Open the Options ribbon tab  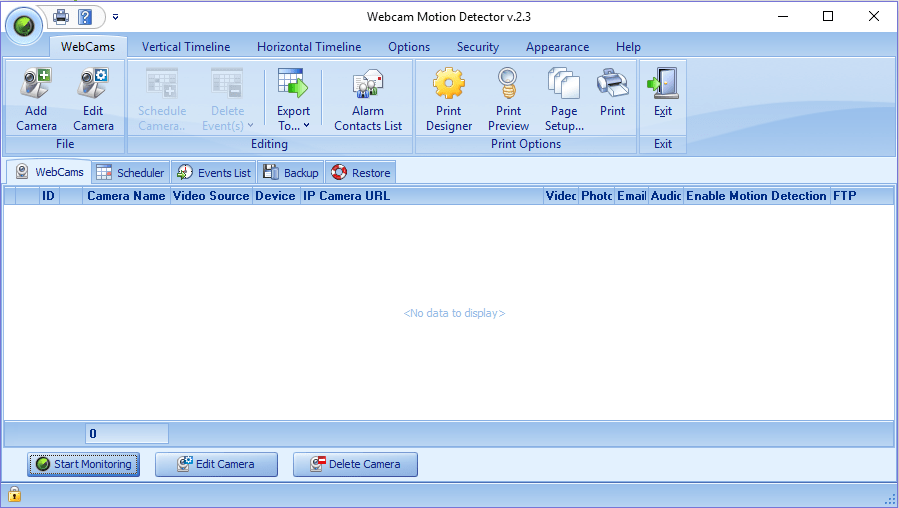(x=409, y=47)
